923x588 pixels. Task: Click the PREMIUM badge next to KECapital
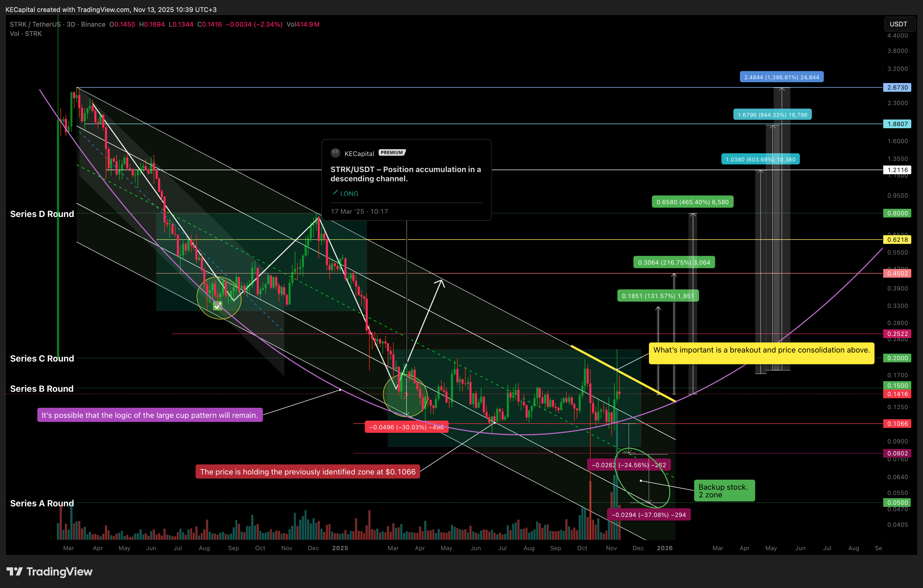tap(392, 152)
